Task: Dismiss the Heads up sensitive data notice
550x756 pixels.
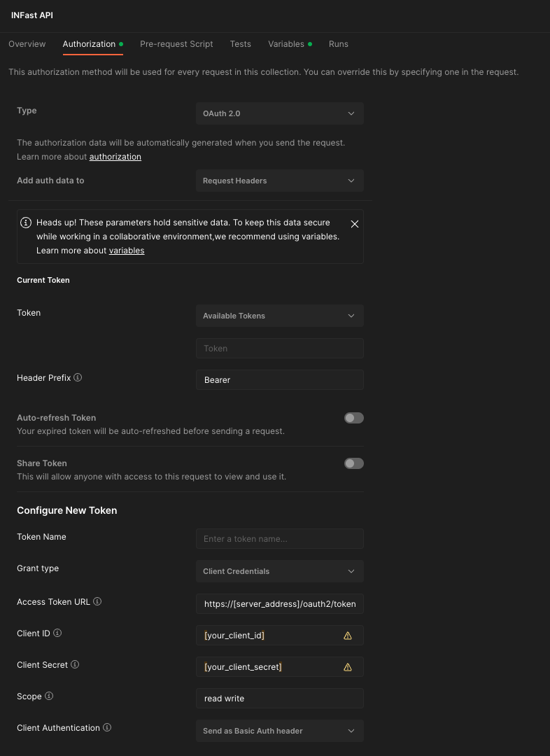Action: (x=355, y=224)
